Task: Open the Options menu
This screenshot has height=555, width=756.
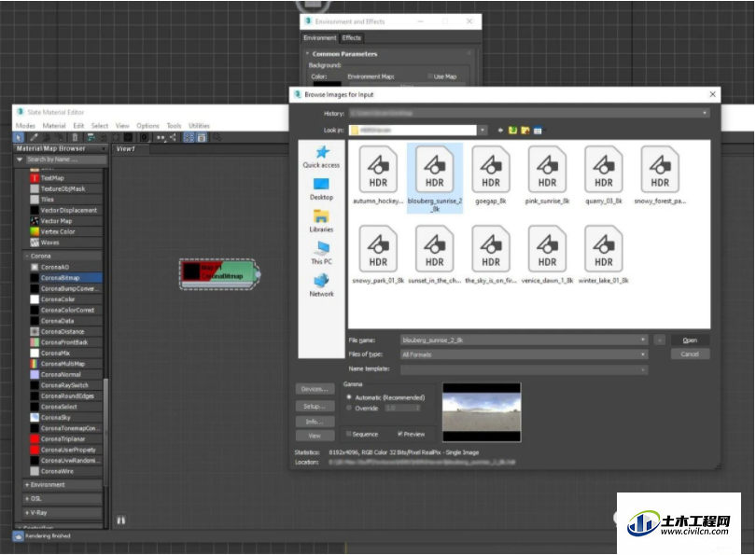Action: pyautogui.click(x=147, y=126)
